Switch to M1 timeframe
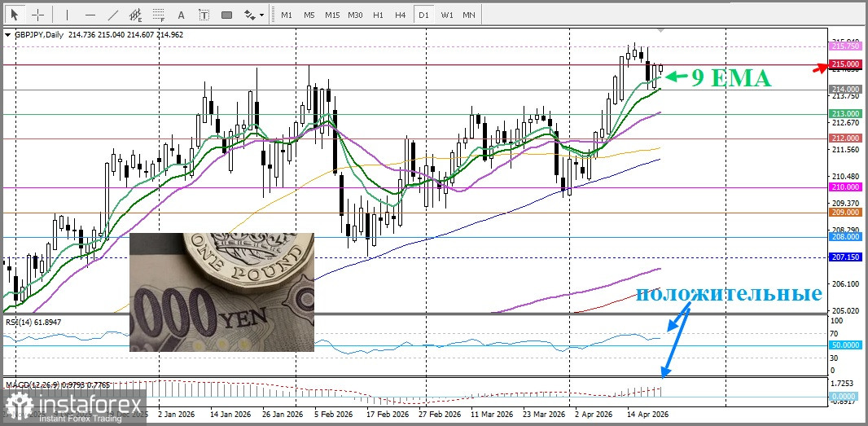Viewport: 868px width, 426px height. click(287, 15)
